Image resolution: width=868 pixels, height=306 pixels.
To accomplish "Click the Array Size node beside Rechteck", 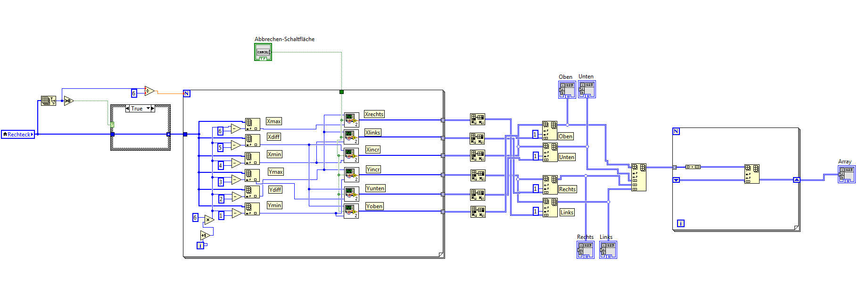I will [x=49, y=101].
